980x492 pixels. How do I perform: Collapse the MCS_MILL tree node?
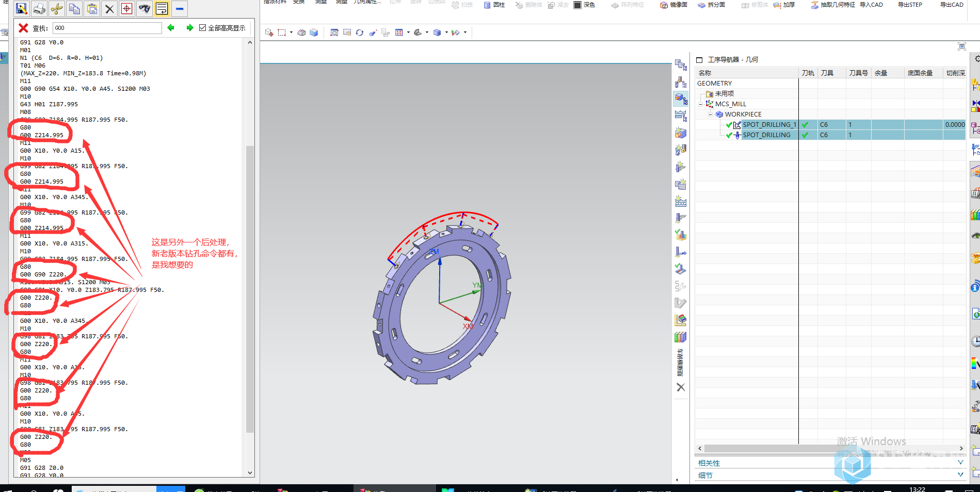[701, 104]
